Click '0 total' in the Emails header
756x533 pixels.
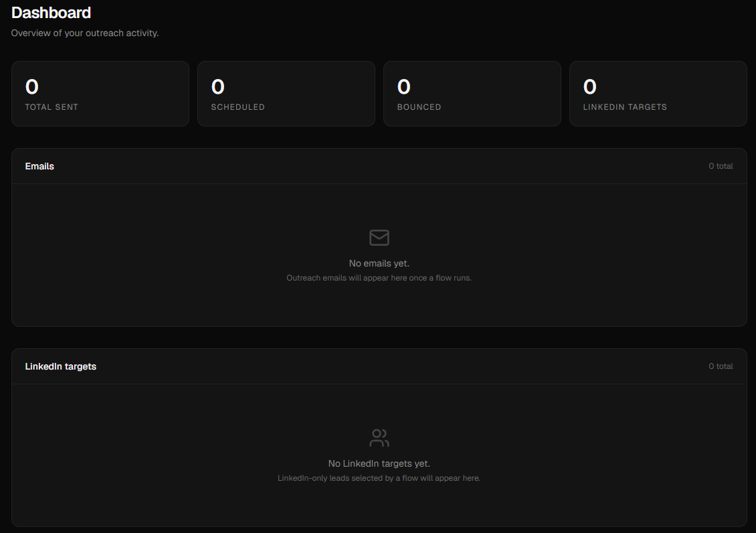click(x=721, y=166)
